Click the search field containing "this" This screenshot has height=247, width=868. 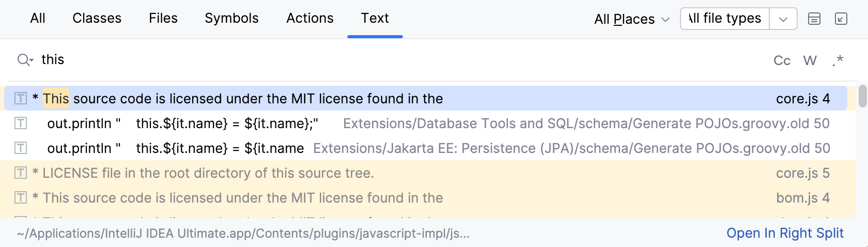[x=362, y=60]
